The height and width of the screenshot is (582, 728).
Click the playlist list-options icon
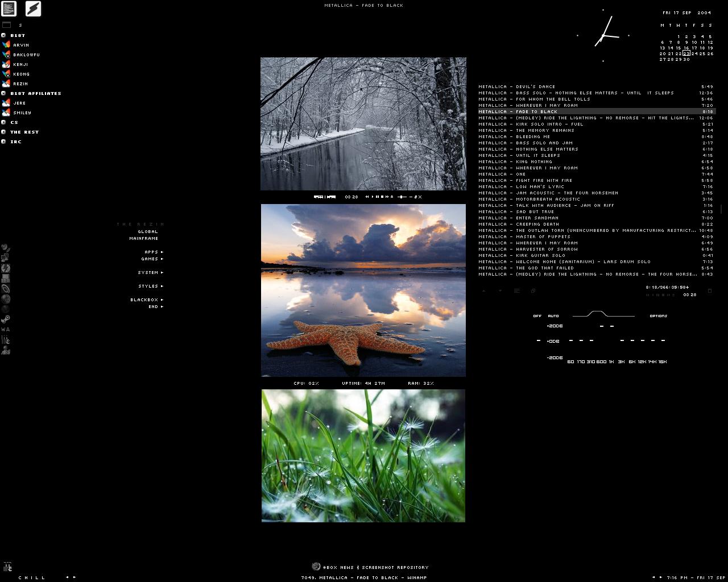pos(517,290)
